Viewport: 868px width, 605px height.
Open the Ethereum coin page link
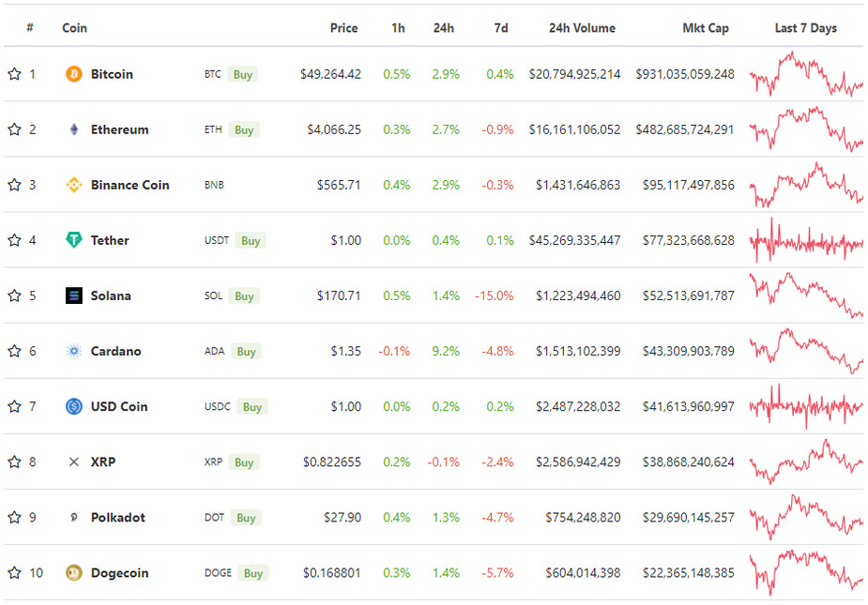click(x=119, y=129)
